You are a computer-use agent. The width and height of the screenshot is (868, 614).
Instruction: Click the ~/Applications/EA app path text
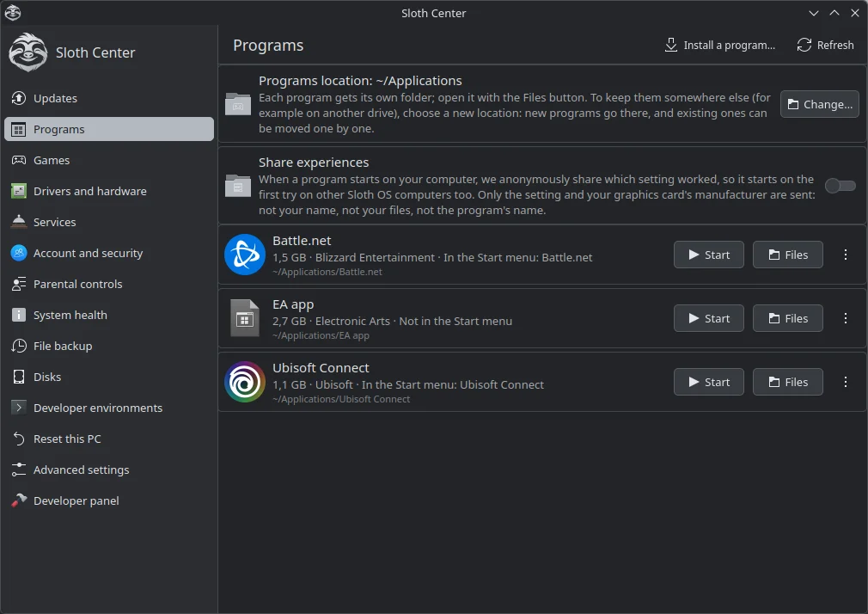point(321,336)
